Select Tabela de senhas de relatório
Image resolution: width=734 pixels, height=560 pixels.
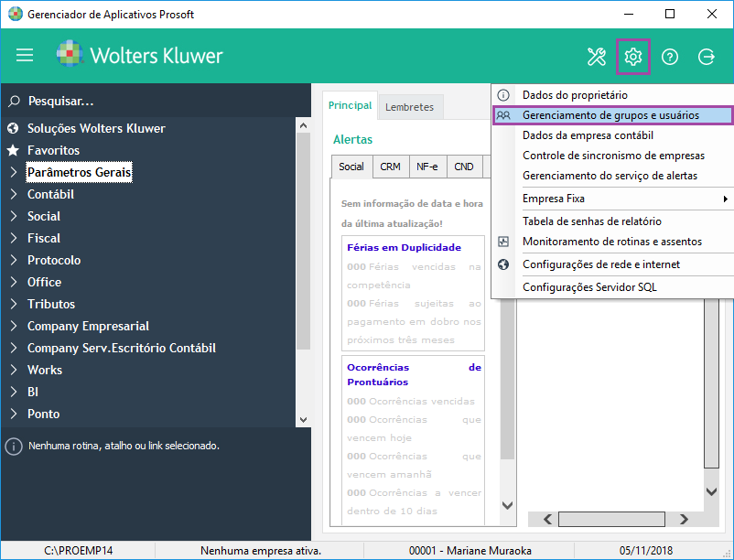click(x=613, y=221)
